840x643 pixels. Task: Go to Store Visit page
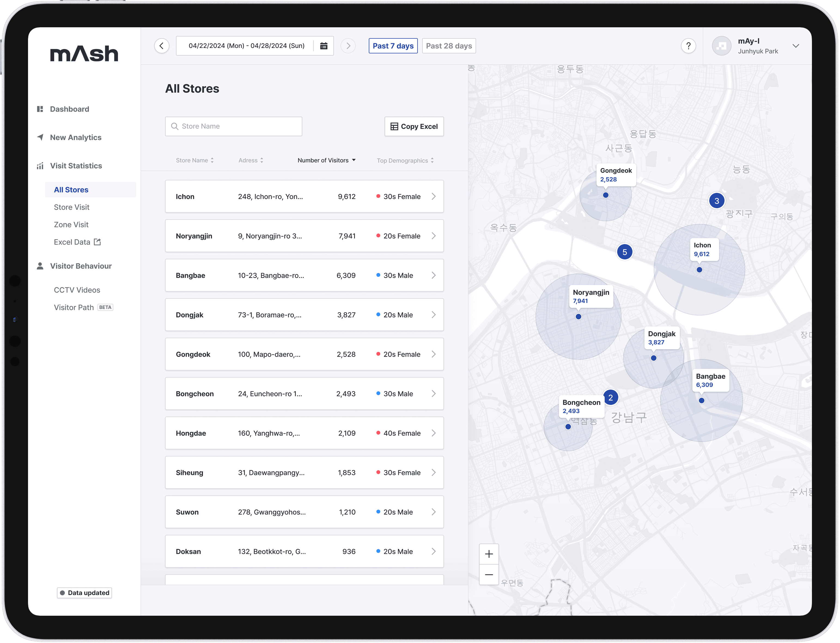point(72,207)
